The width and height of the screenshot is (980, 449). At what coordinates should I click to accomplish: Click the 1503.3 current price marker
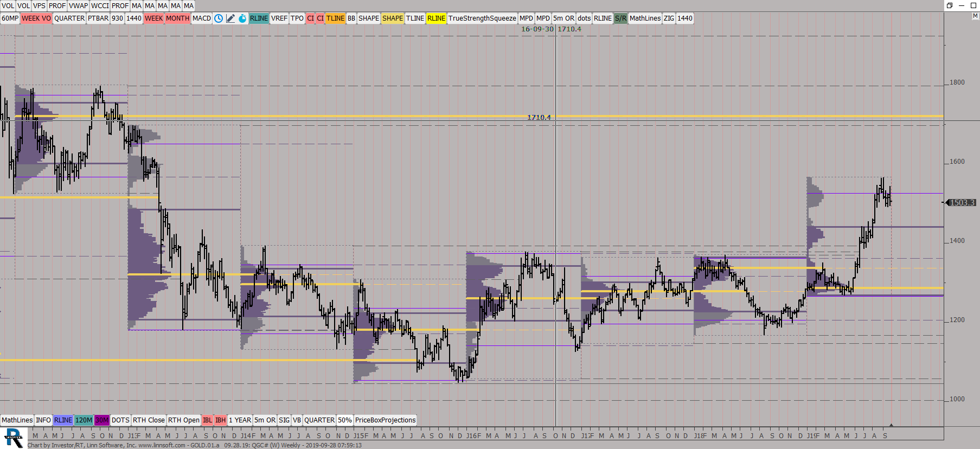click(x=962, y=203)
